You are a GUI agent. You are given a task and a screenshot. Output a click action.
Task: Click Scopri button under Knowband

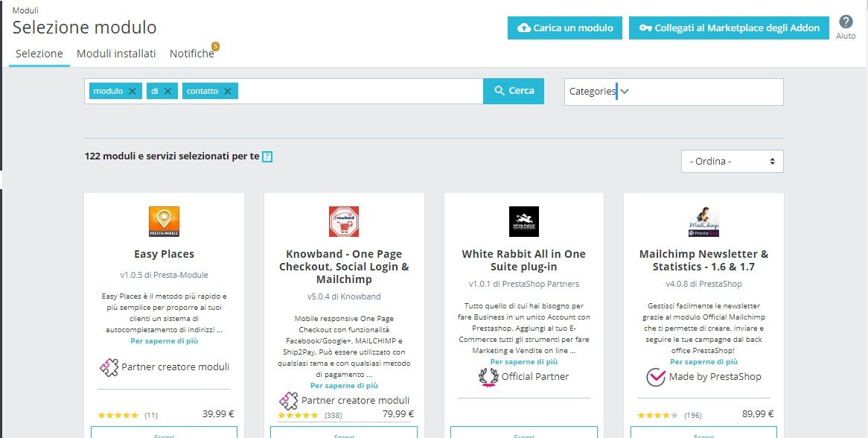tap(344, 432)
